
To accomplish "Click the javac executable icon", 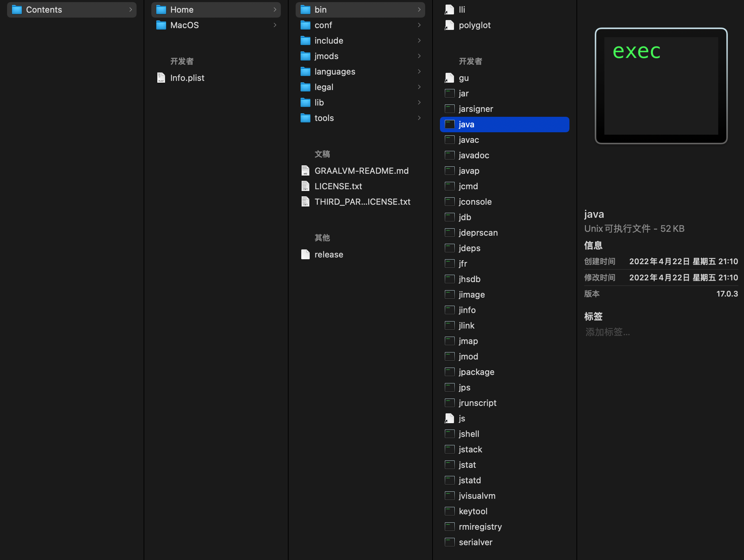I will tap(449, 140).
